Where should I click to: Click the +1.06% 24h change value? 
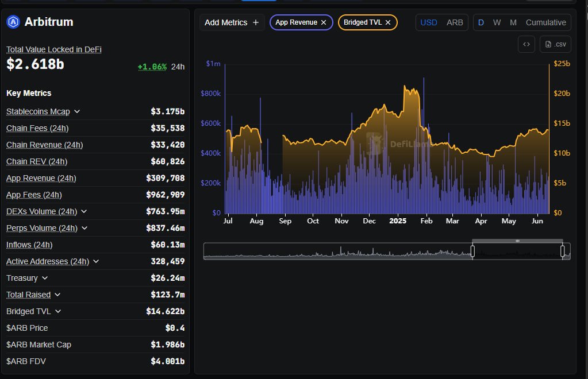coord(152,67)
